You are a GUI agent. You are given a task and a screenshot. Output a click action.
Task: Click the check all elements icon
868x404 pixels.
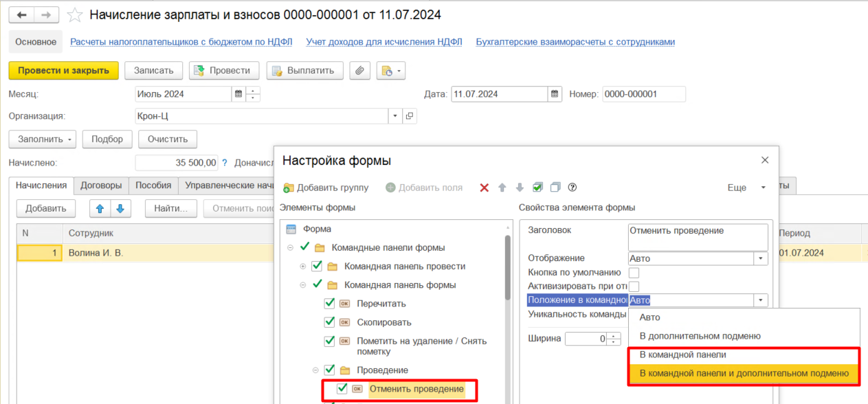(537, 188)
